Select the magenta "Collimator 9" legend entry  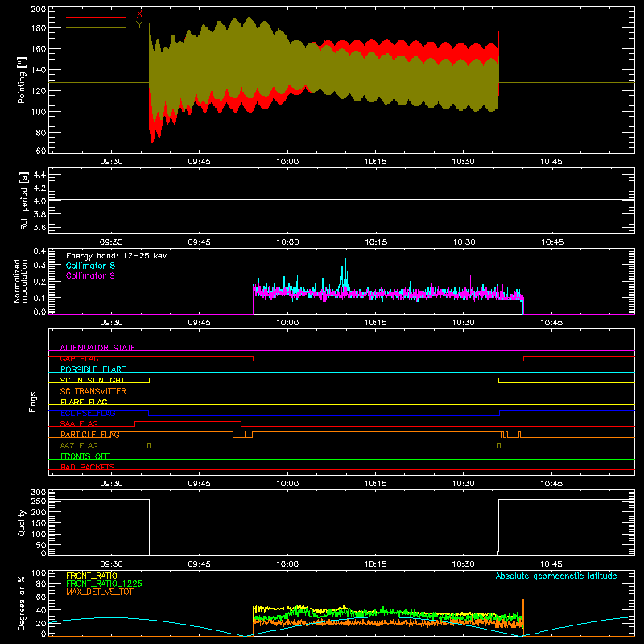click(90, 275)
